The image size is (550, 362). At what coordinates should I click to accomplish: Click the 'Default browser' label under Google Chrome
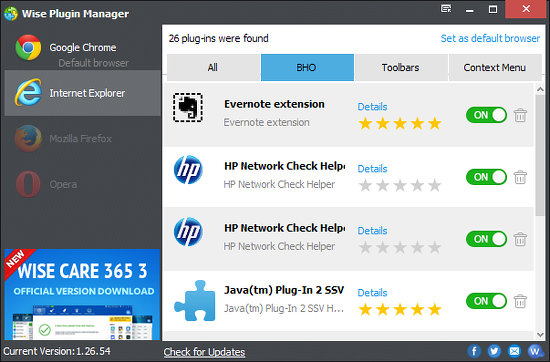pos(94,63)
